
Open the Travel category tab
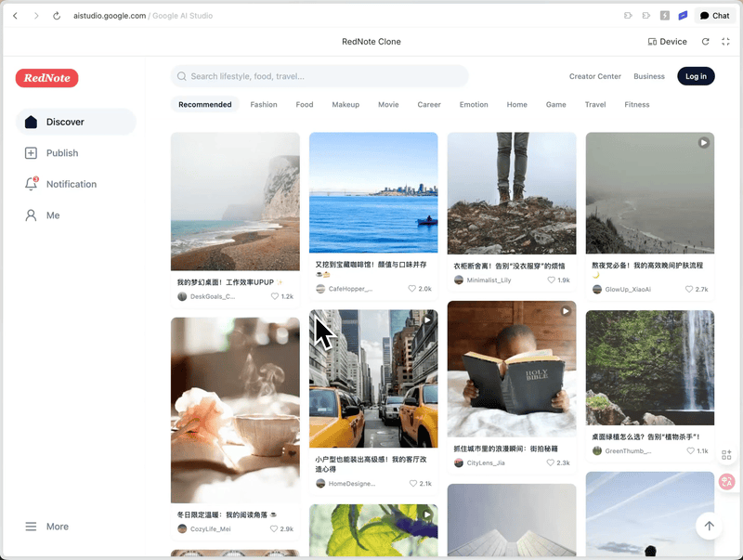[595, 104]
